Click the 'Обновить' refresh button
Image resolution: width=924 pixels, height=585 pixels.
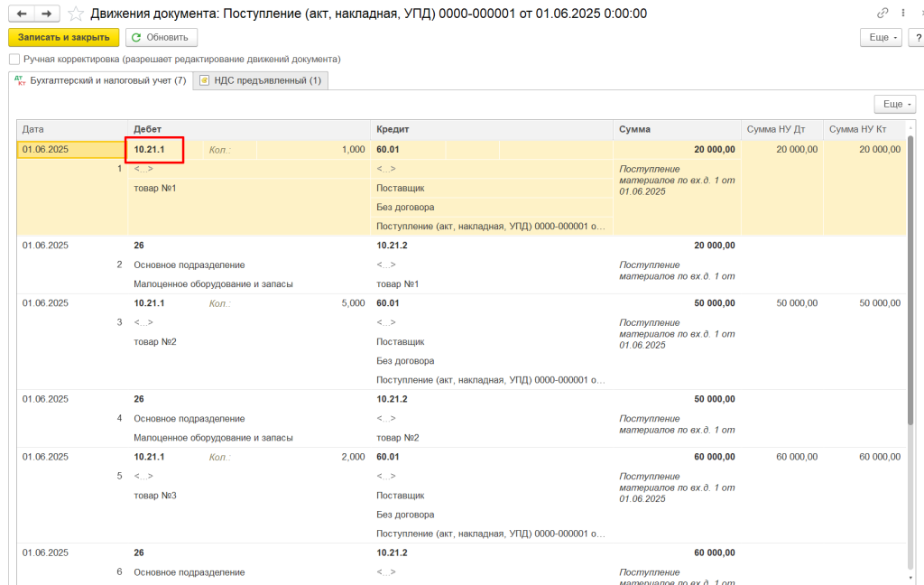point(162,37)
